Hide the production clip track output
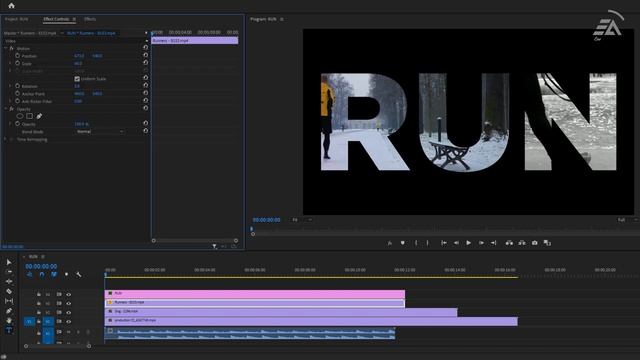 [x=69, y=322]
